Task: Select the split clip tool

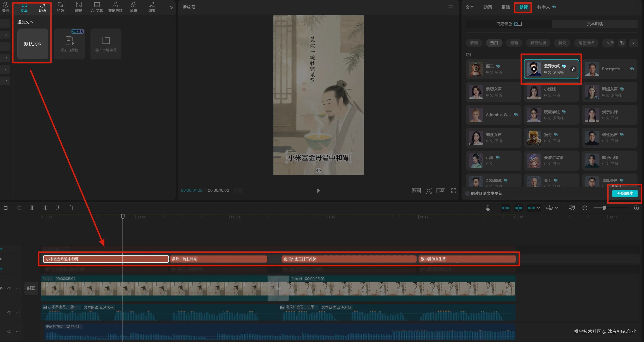Action: [32, 208]
